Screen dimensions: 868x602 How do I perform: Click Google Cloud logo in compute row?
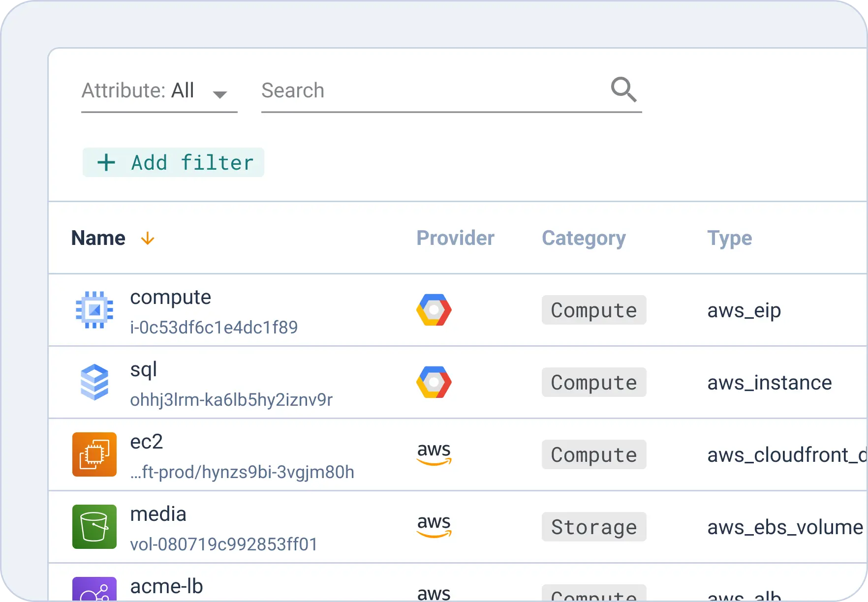[x=434, y=310]
